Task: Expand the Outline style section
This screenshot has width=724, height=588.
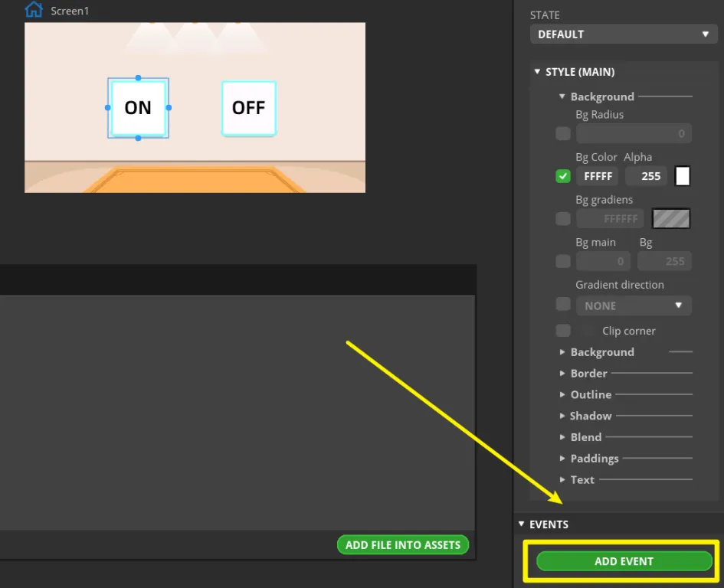Action: coord(590,395)
